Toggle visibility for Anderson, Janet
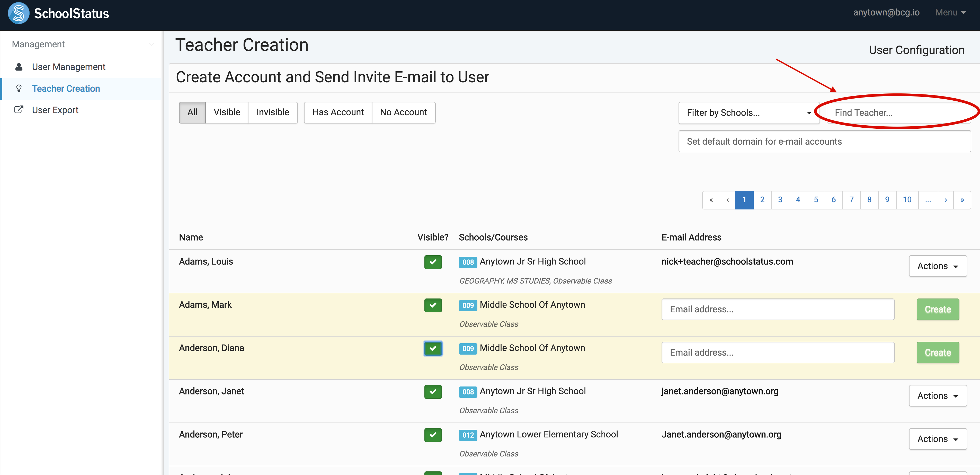Image resolution: width=980 pixels, height=475 pixels. coord(433,392)
